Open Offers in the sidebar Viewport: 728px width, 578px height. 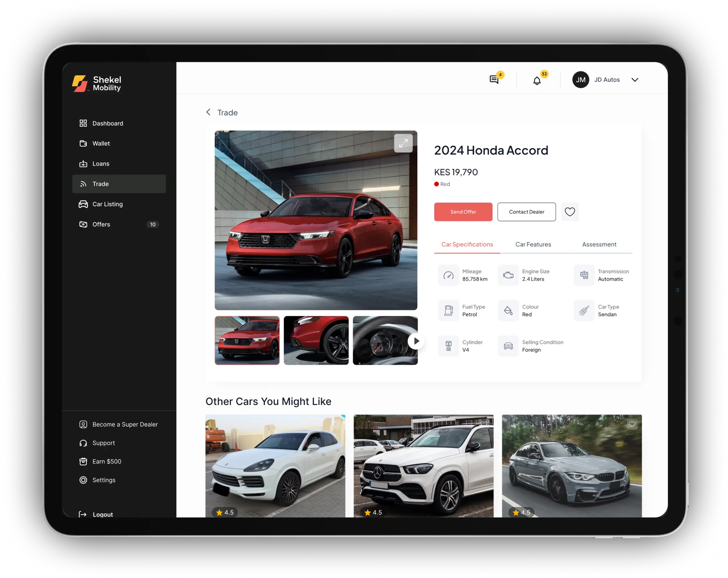click(119, 224)
